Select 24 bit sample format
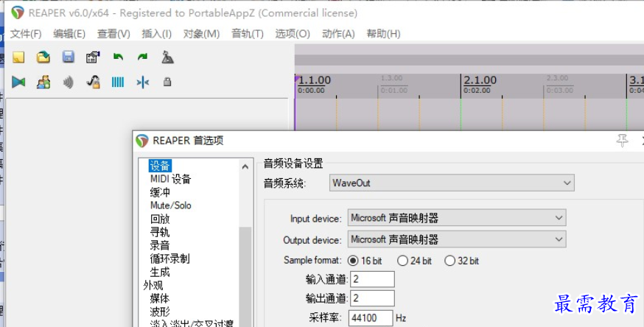 (402, 261)
